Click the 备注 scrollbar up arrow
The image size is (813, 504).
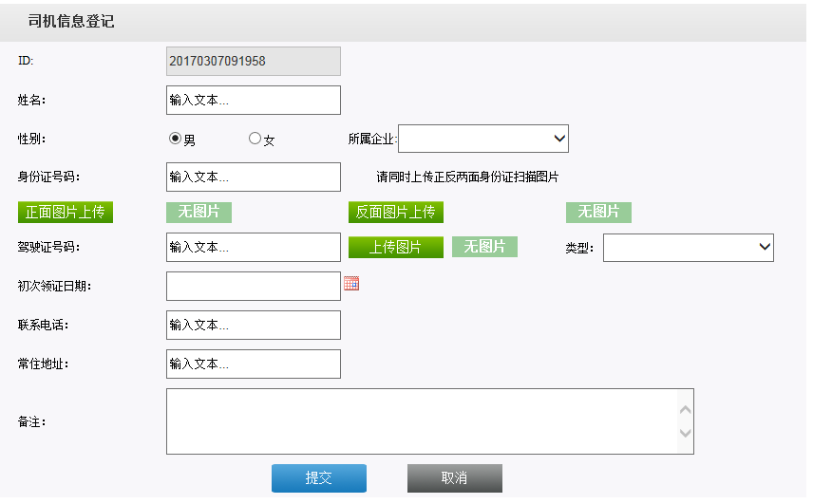point(685,410)
